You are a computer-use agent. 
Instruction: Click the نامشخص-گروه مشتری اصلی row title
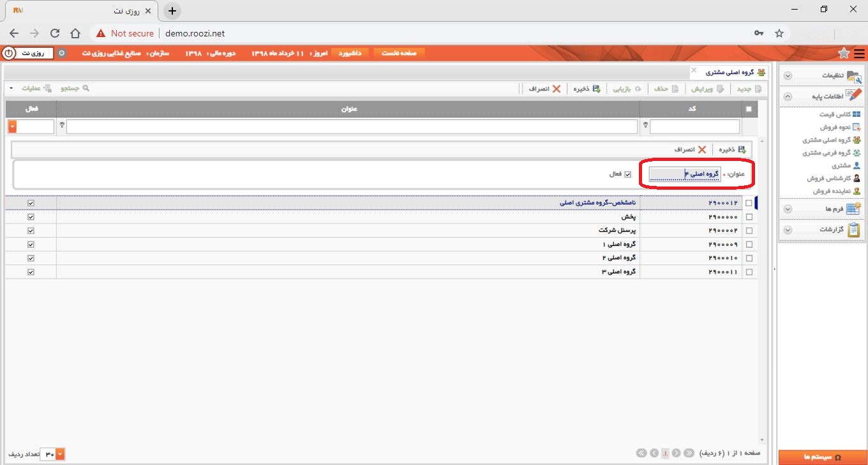click(599, 203)
